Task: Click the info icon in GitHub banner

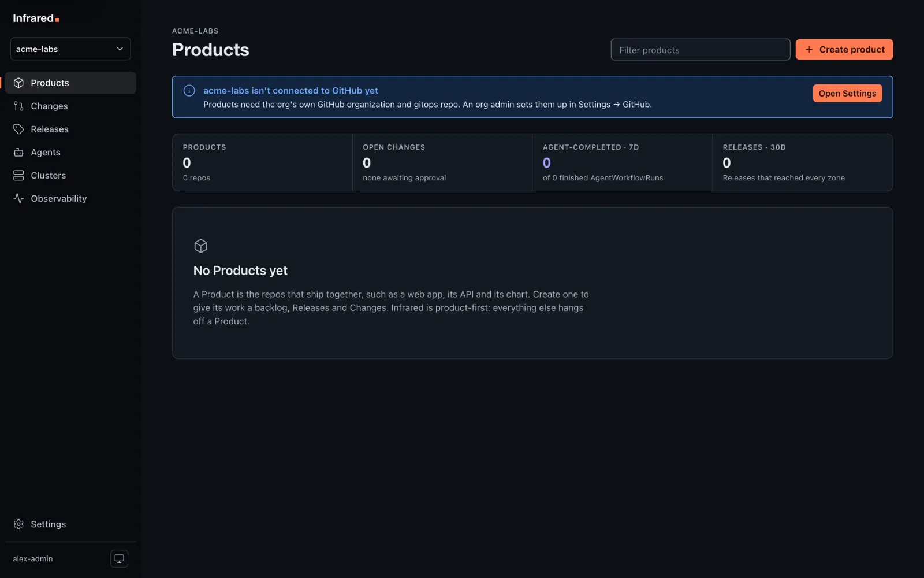Action: click(x=189, y=91)
